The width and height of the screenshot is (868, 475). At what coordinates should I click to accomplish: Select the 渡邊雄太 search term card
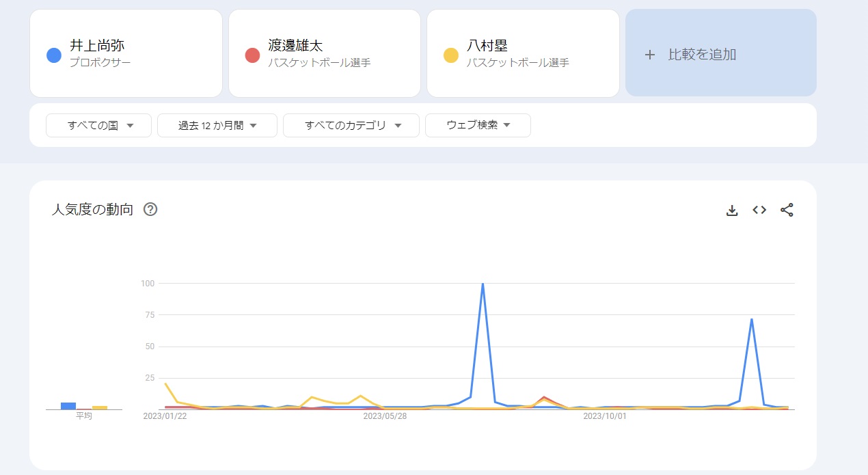point(324,53)
